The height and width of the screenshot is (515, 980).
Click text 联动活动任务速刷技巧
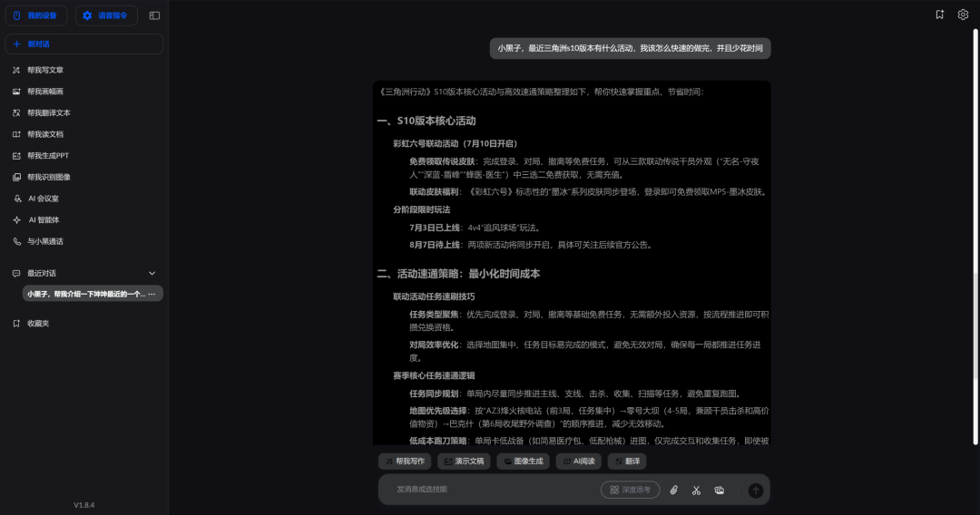[434, 296]
